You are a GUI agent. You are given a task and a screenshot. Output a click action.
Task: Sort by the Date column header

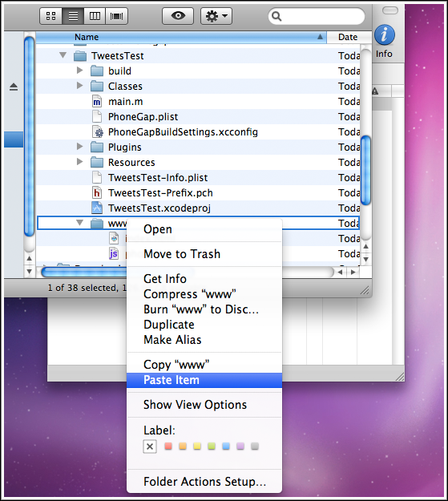point(349,37)
